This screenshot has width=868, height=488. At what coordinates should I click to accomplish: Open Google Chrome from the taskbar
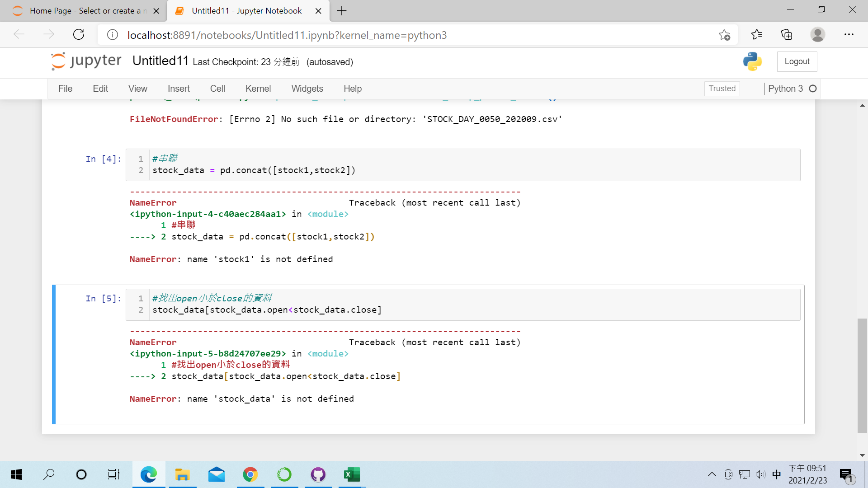(x=250, y=474)
